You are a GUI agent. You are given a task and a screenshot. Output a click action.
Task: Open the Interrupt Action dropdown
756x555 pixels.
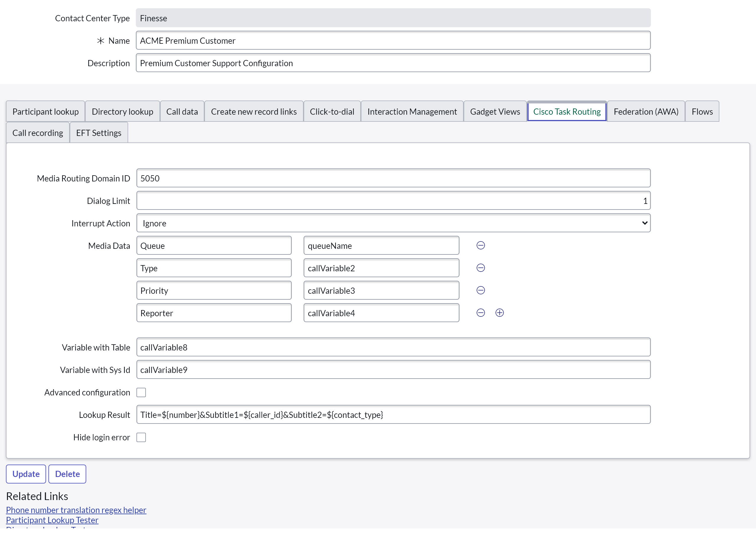click(x=393, y=223)
